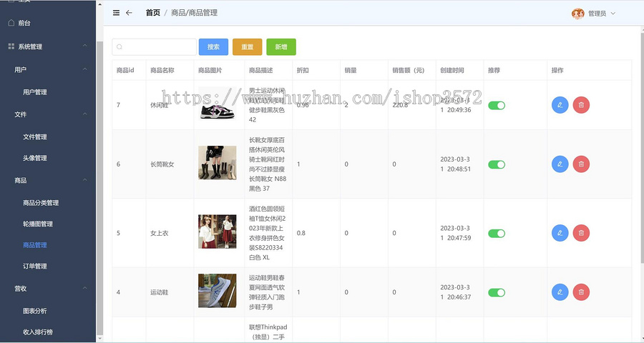Click the 折扣 column header
The height and width of the screenshot is (343, 644).
(303, 70)
